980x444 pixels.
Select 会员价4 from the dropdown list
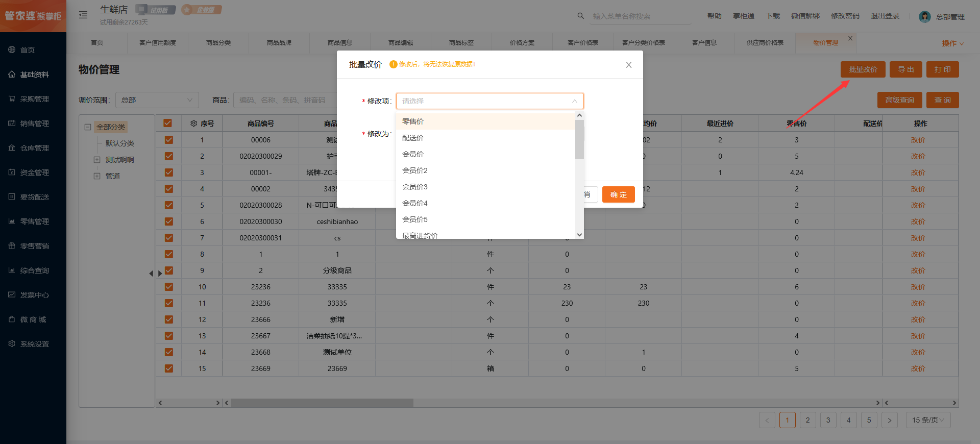point(485,203)
